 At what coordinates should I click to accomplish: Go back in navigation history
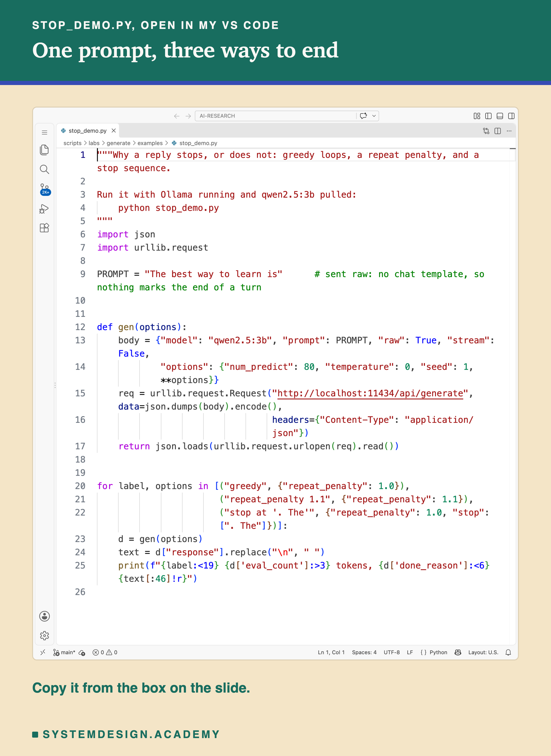[x=177, y=116]
